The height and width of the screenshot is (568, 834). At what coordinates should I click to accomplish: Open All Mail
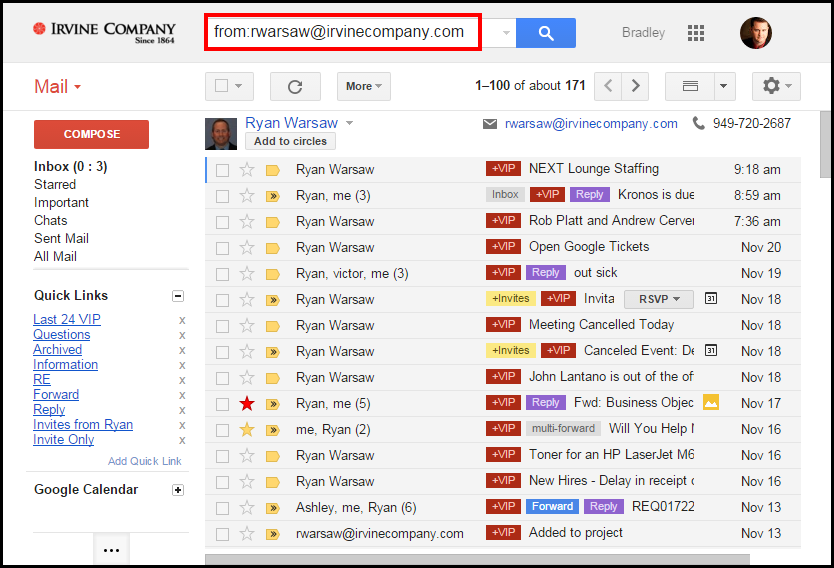[55, 257]
